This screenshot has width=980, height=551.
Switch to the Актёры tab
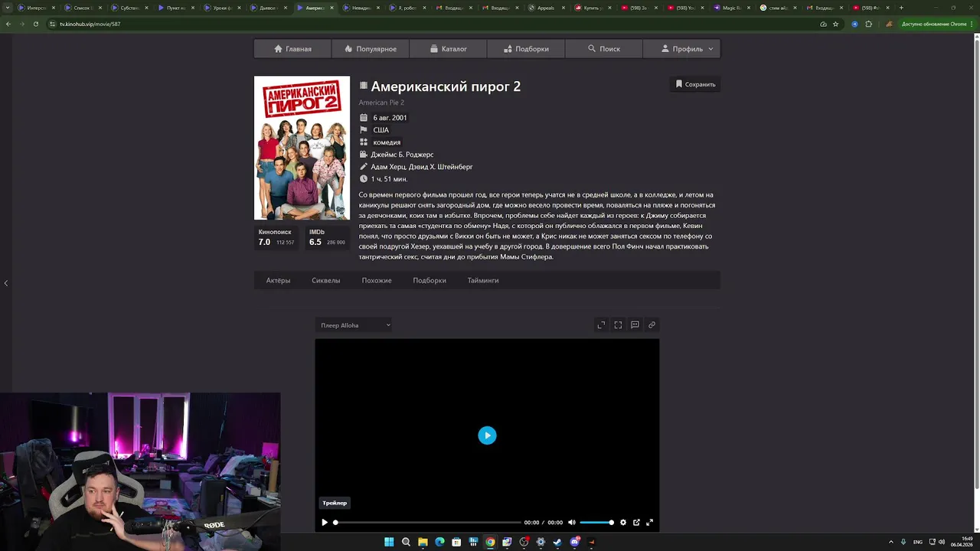(x=278, y=281)
